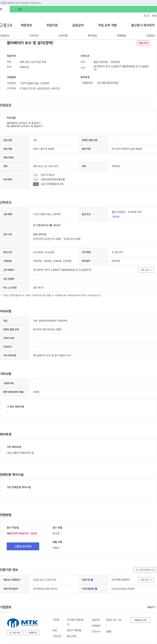This screenshot has width=157, height=644.
Task: Open 채용정보 main menu
Action: point(26,25)
